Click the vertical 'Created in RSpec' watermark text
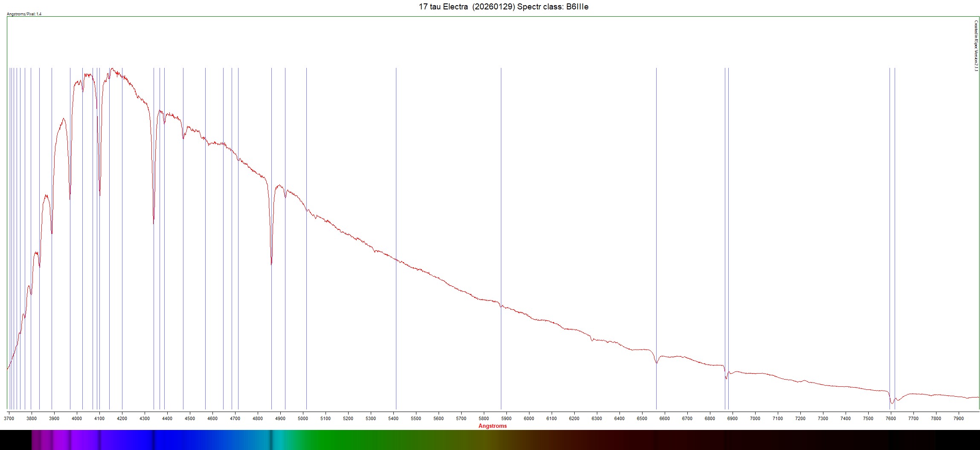The image size is (980, 450). pos(976,46)
